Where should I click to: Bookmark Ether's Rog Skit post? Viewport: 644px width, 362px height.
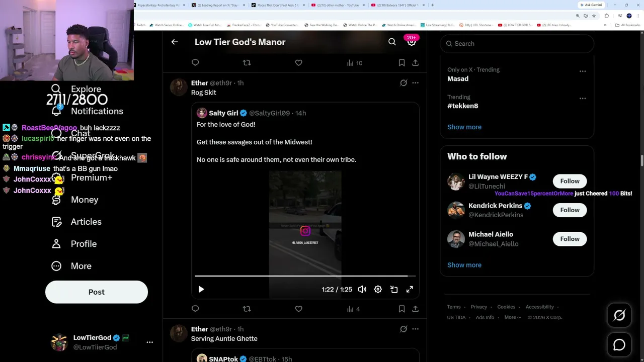pos(401,309)
